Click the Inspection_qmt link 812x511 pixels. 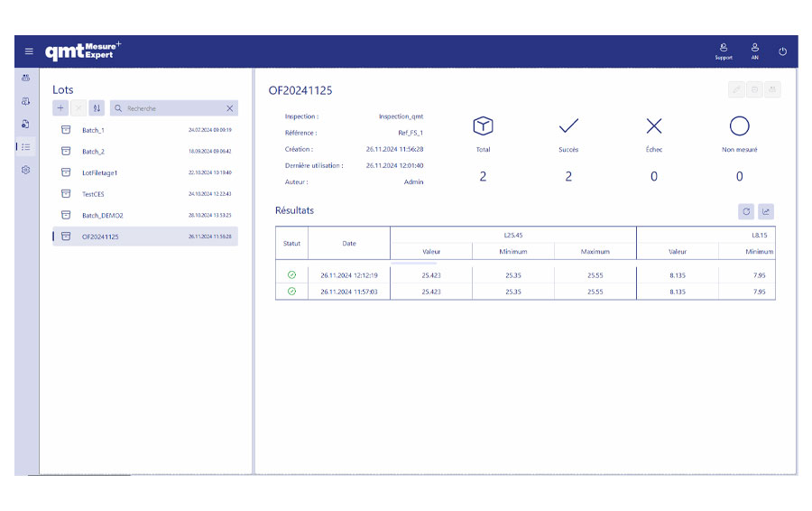[401, 116]
